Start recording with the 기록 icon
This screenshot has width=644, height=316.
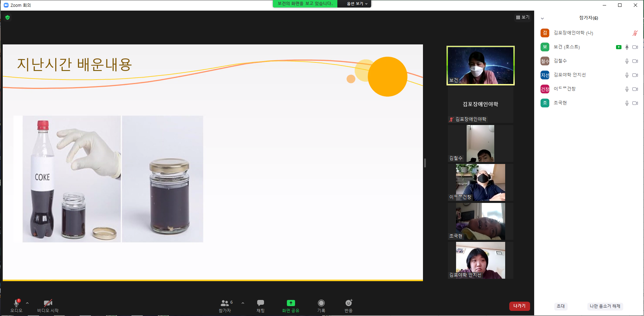point(321,303)
